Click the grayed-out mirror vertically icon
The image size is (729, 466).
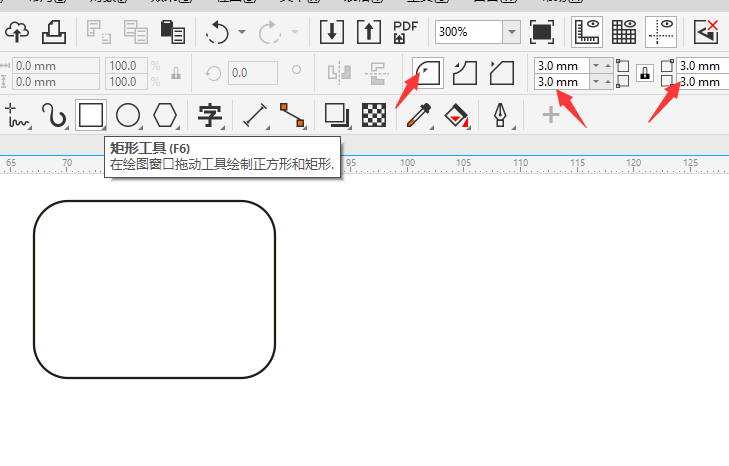click(377, 73)
